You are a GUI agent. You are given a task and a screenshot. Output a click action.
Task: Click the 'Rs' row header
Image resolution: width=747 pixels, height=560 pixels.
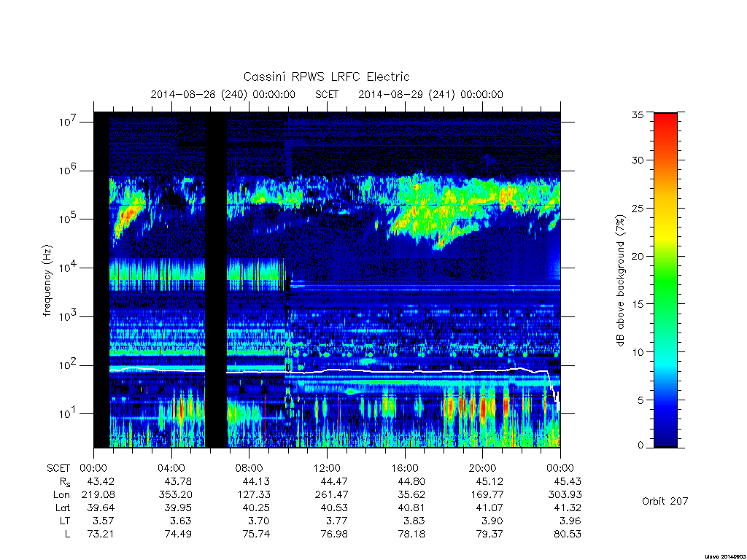(65, 482)
